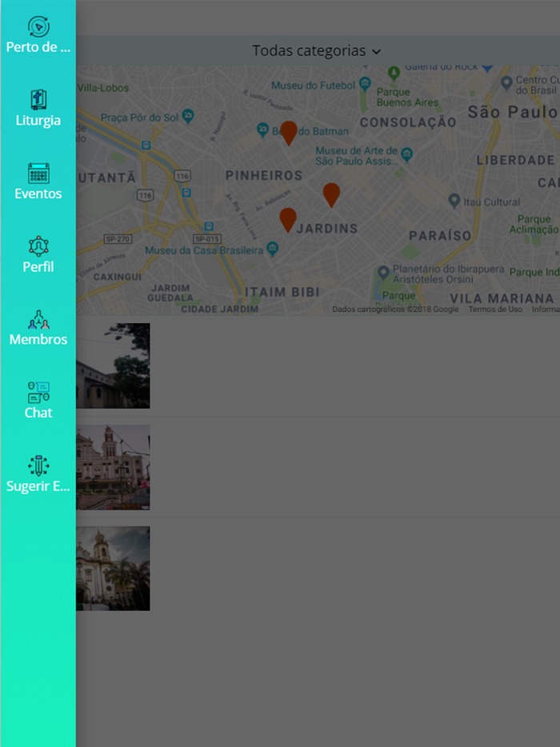Click the Museu do Futebol map marker
Viewport: 560px width, 747px height.
pos(365,84)
